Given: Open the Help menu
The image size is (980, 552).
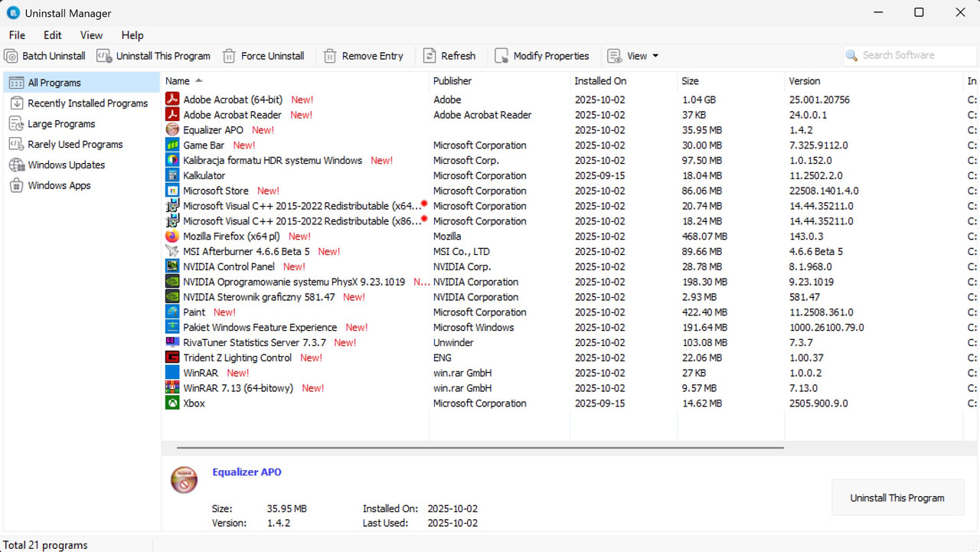Looking at the screenshot, I should click(x=132, y=35).
